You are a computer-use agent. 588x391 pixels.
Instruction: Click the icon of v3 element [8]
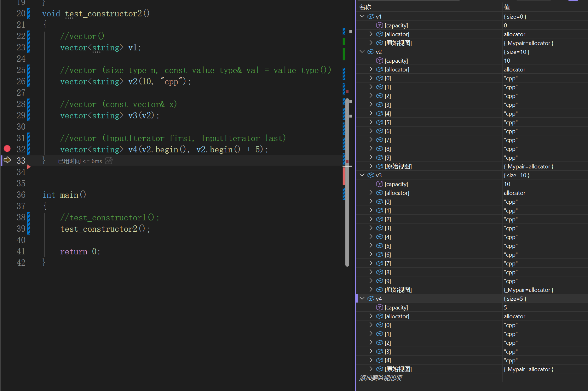tap(380, 272)
